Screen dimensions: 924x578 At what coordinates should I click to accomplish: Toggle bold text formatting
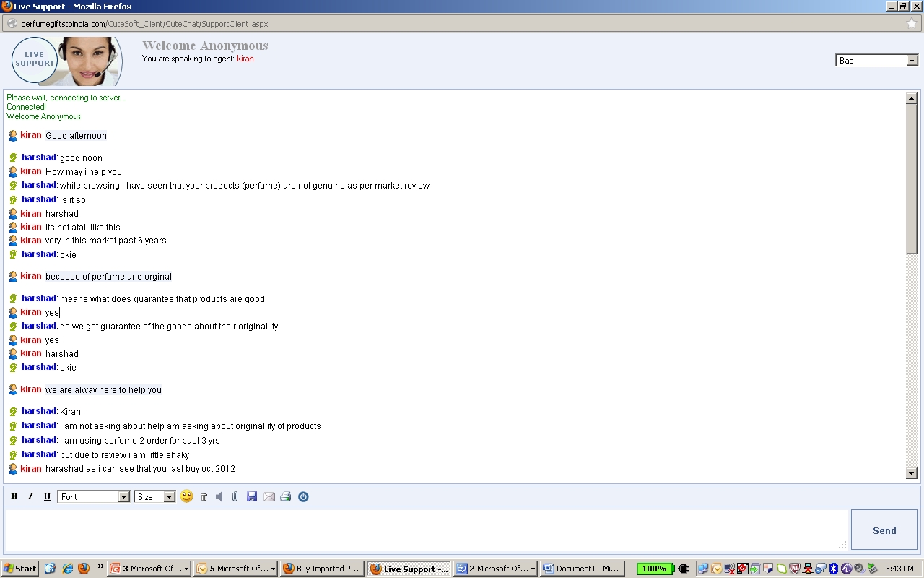click(x=14, y=497)
